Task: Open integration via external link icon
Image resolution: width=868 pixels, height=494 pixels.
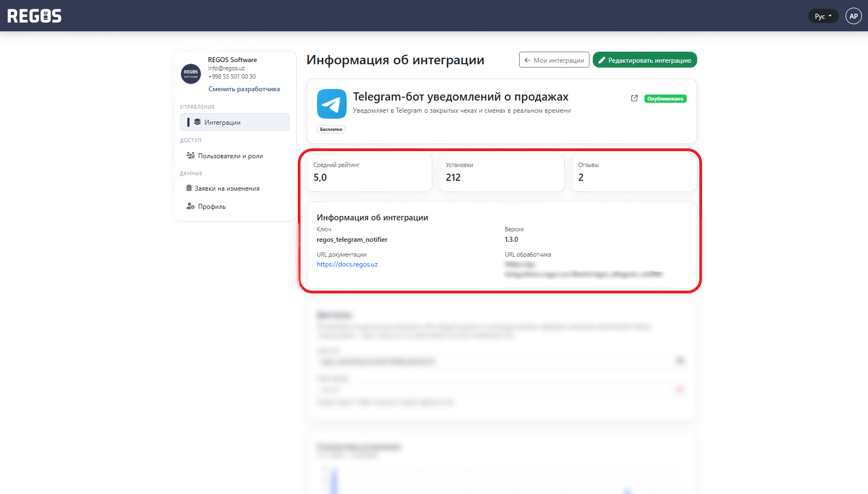Action: [634, 98]
